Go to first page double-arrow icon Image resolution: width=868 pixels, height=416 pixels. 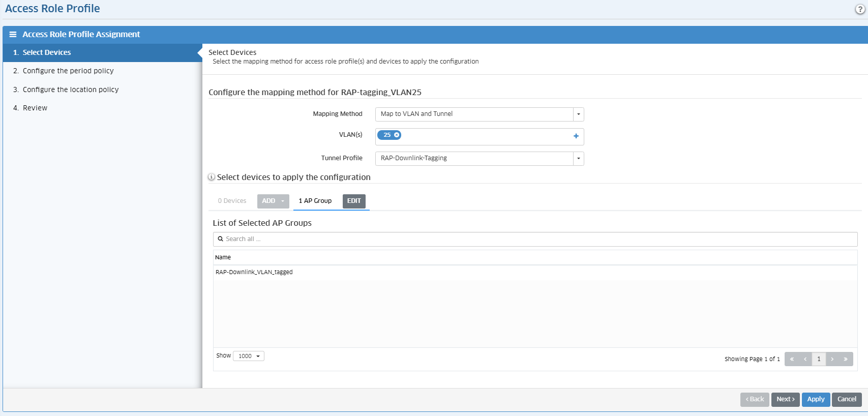(x=792, y=359)
